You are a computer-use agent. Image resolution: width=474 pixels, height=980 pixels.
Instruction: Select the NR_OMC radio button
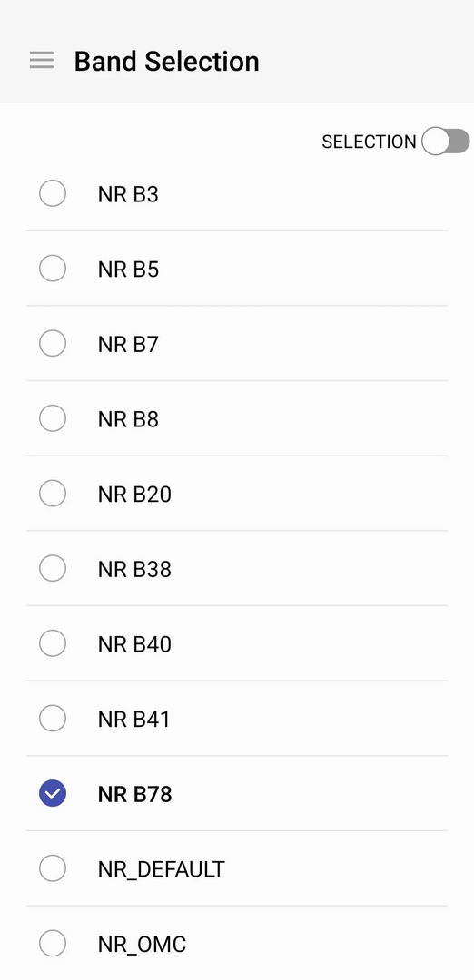point(53,943)
